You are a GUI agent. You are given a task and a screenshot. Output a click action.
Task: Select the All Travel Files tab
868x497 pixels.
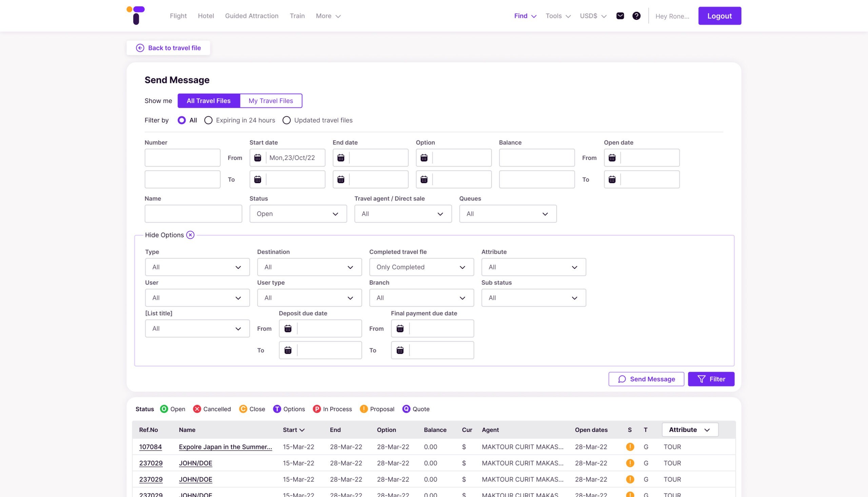209,101
